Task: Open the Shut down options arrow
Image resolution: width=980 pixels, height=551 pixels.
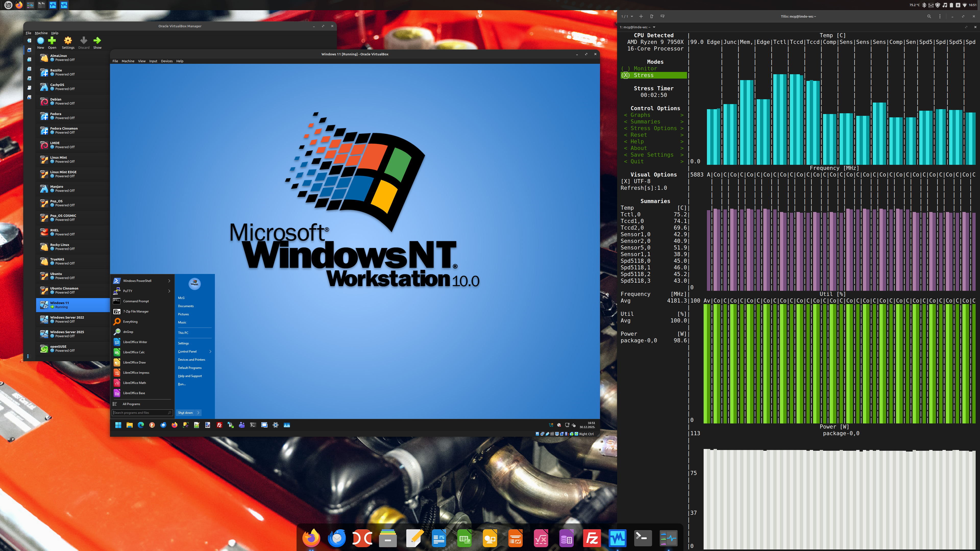Action: [x=198, y=412]
